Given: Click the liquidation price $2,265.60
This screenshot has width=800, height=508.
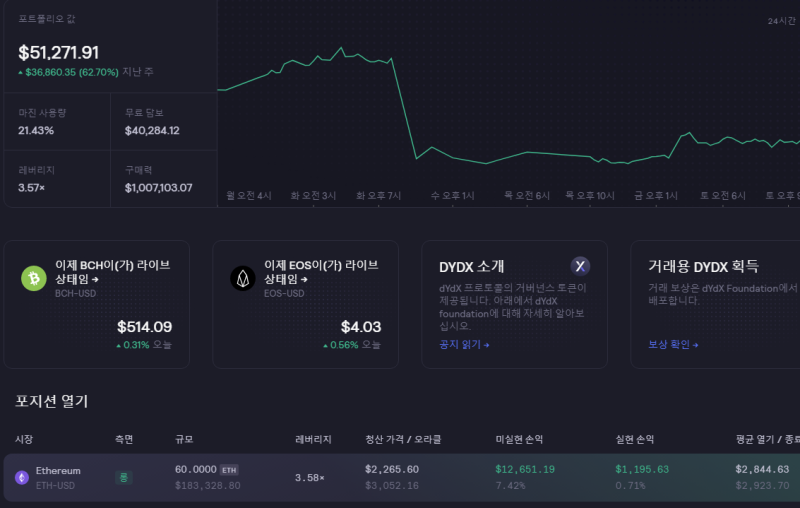Looking at the screenshot, I should 392,469.
